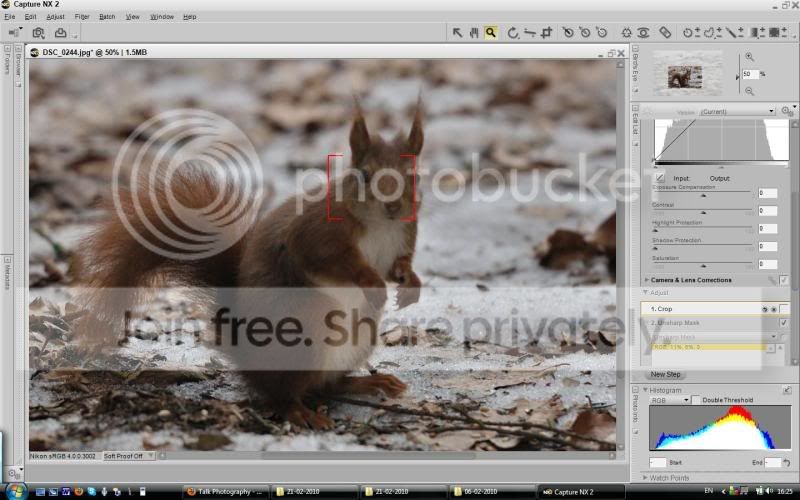Select the Selection Gradient tool
This screenshot has width=800, height=500.
tap(757, 33)
